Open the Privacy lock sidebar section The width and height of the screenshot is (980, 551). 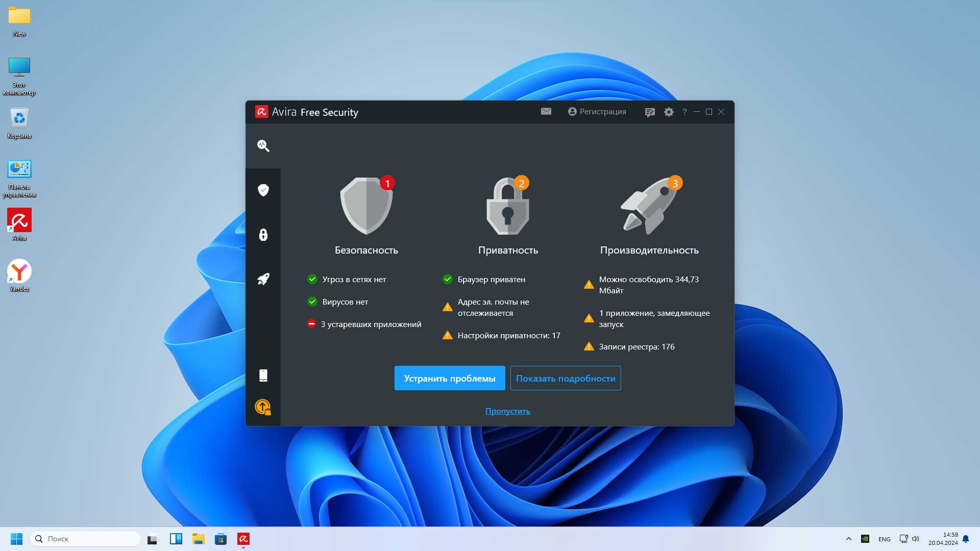(263, 235)
